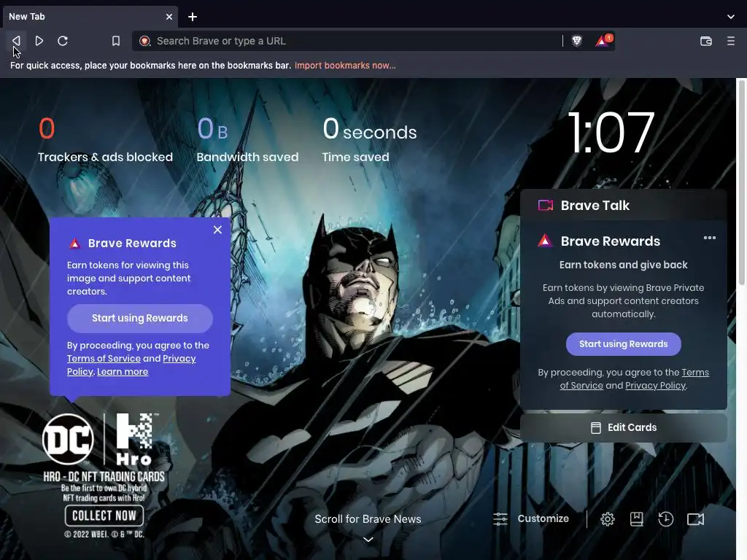Open the tab search dropdown arrow
The image size is (747, 560).
point(731,17)
